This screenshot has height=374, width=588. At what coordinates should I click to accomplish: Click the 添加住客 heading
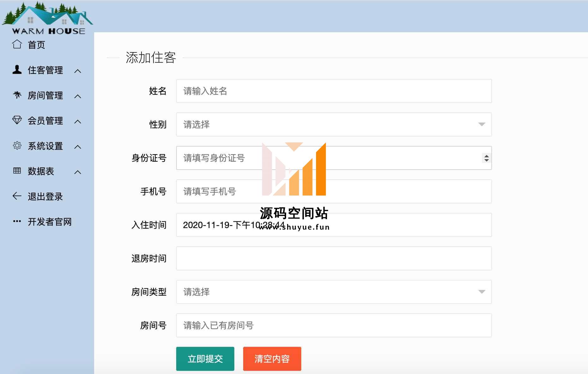click(151, 57)
